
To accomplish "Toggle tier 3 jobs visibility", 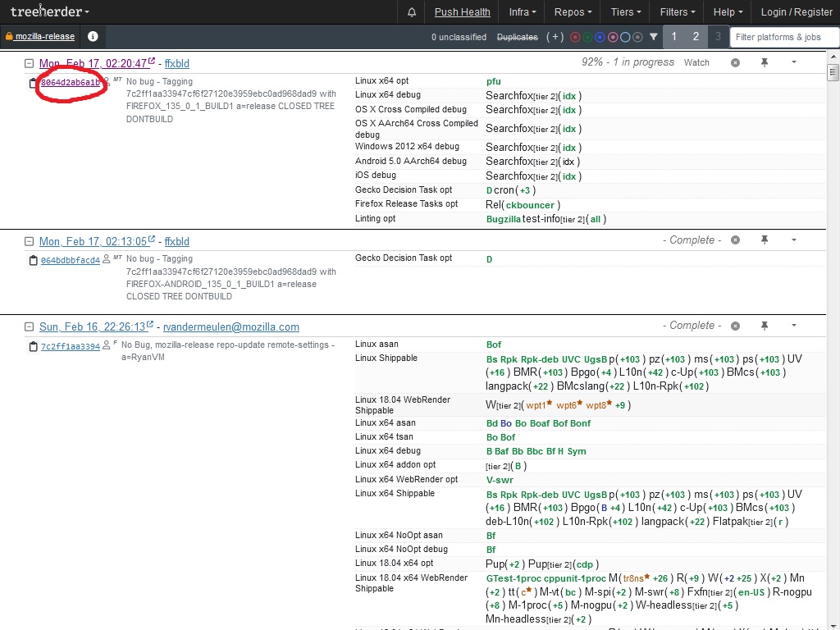I will click(718, 37).
